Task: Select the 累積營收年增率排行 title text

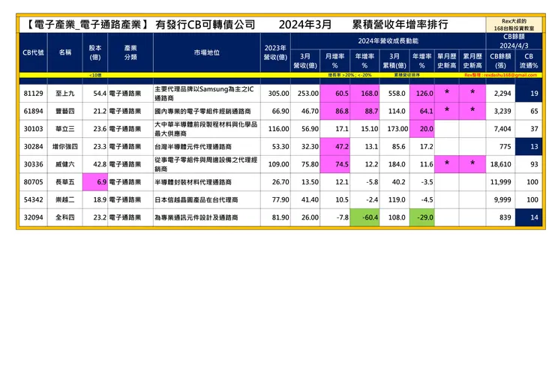Action: [x=400, y=25]
